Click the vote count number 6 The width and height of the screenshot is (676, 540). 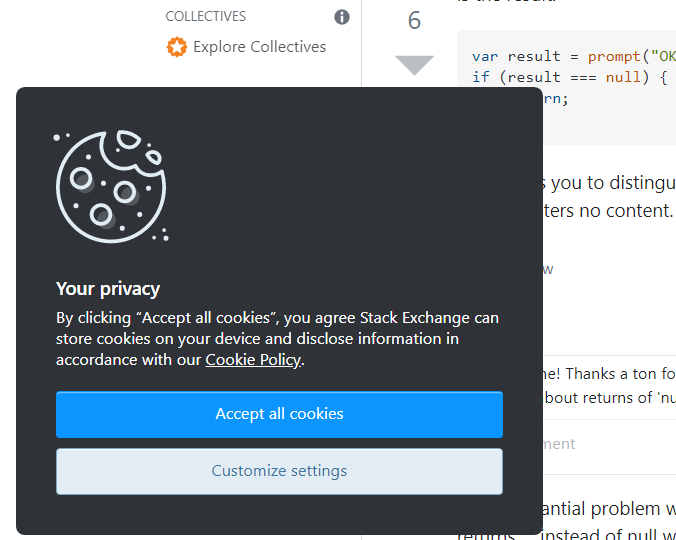click(414, 21)
